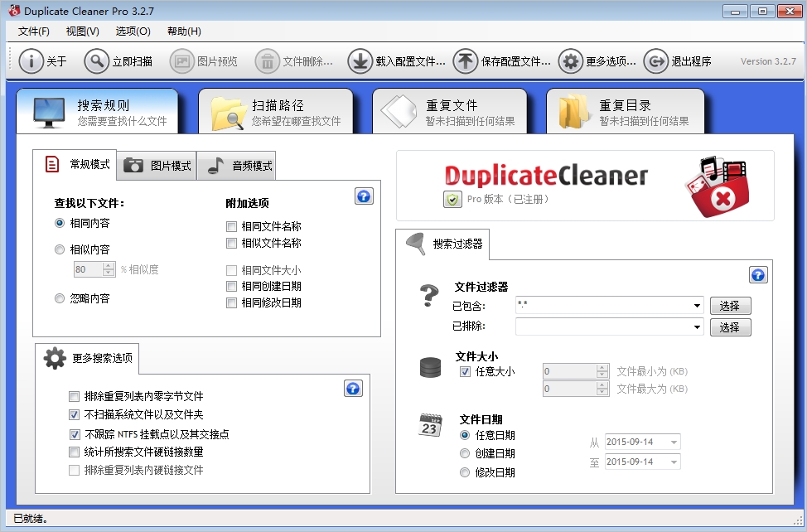Viewport: 807px width, 532px height.
Task: Click the database disk 文件大小 icon
Action: click(430, 367)
